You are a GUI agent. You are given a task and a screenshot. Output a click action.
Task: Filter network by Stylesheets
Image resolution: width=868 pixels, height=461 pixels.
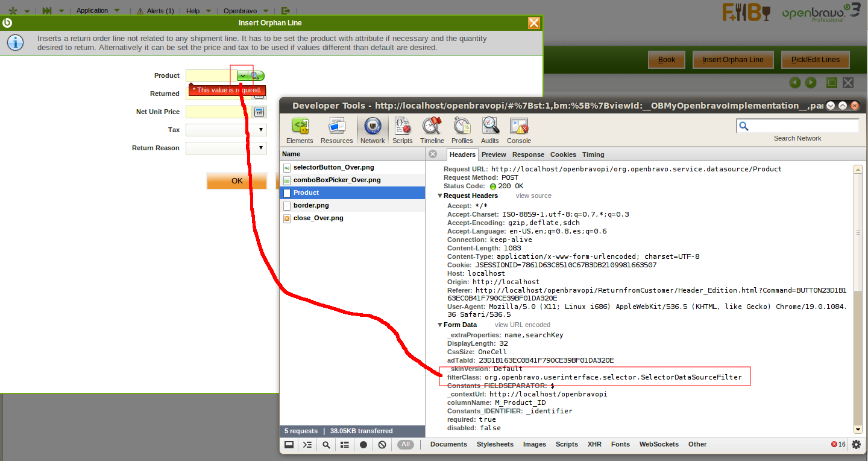(x=495, y=445)
